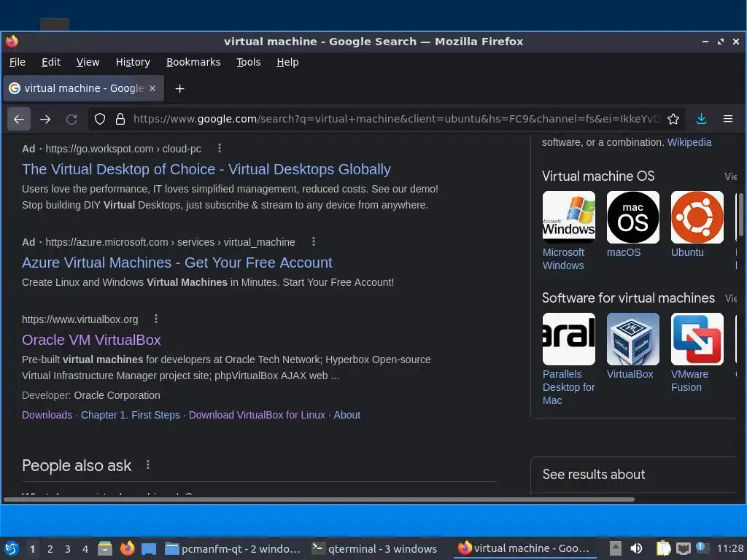Click Parallels Desktop for Mac text link
The width and height of the screenshot is (747, 560).
click(x=569, y=387)
